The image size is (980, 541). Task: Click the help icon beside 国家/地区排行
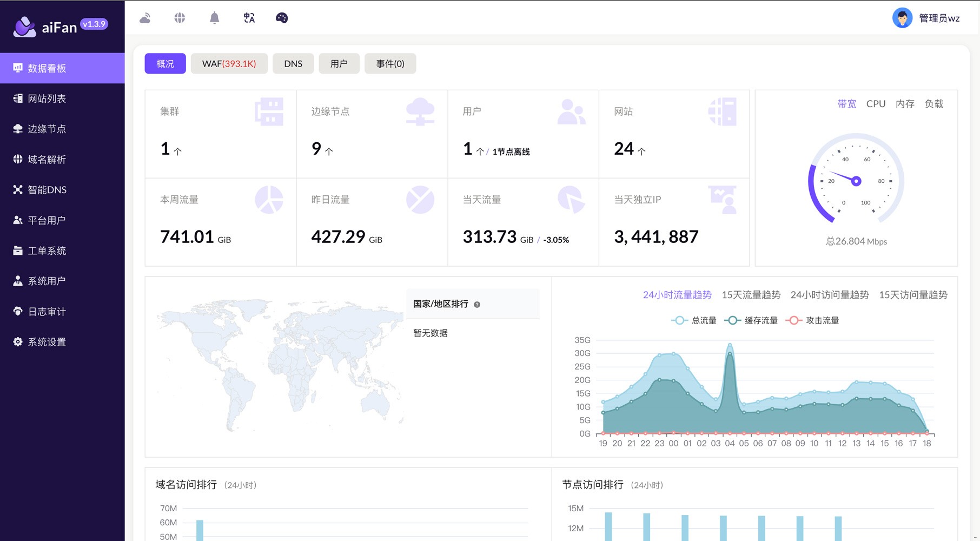click(x=477, y=305)
